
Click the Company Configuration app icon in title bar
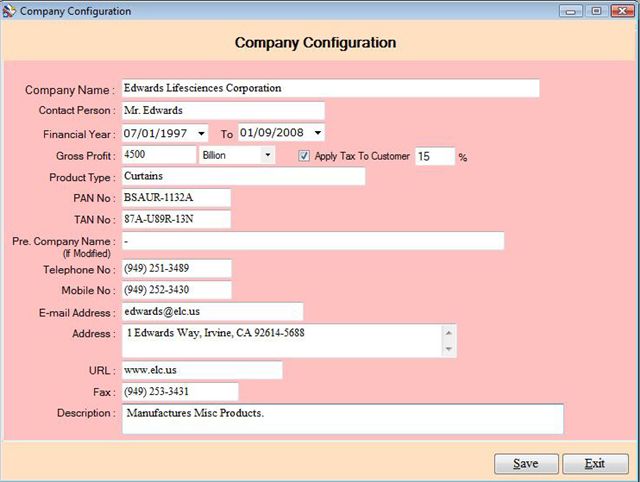point(9,11)
